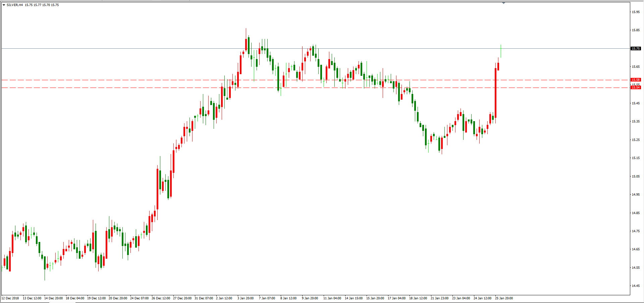Click the 23 Jan 04:00 time label
This screenshot has width=644, height=303.
(461, 298)
